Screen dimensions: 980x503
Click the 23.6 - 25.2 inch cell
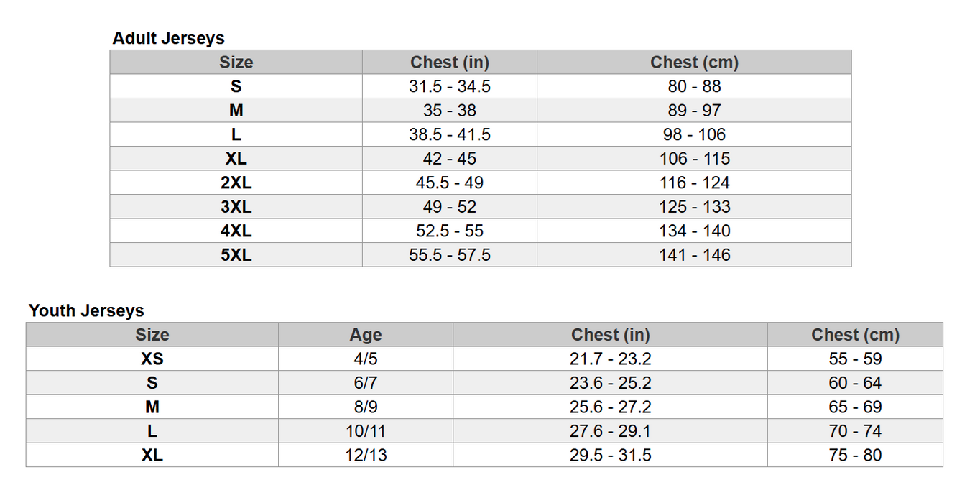click(610, 383)
